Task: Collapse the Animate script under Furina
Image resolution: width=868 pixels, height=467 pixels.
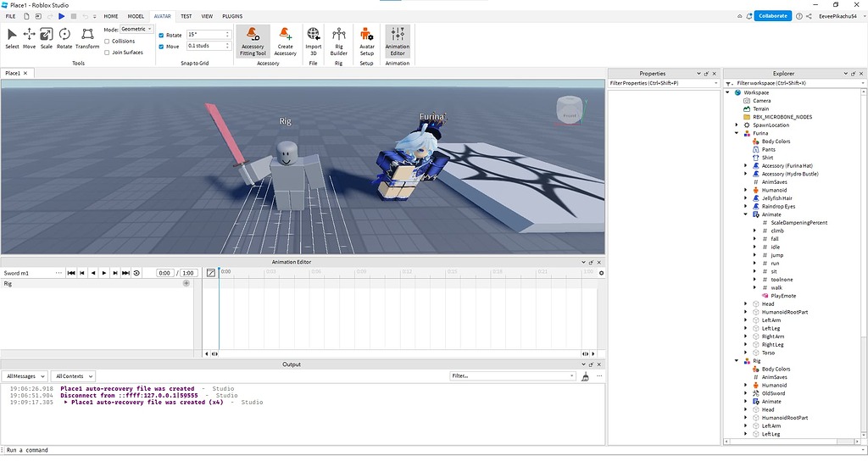Action: [x=745, y=214]
